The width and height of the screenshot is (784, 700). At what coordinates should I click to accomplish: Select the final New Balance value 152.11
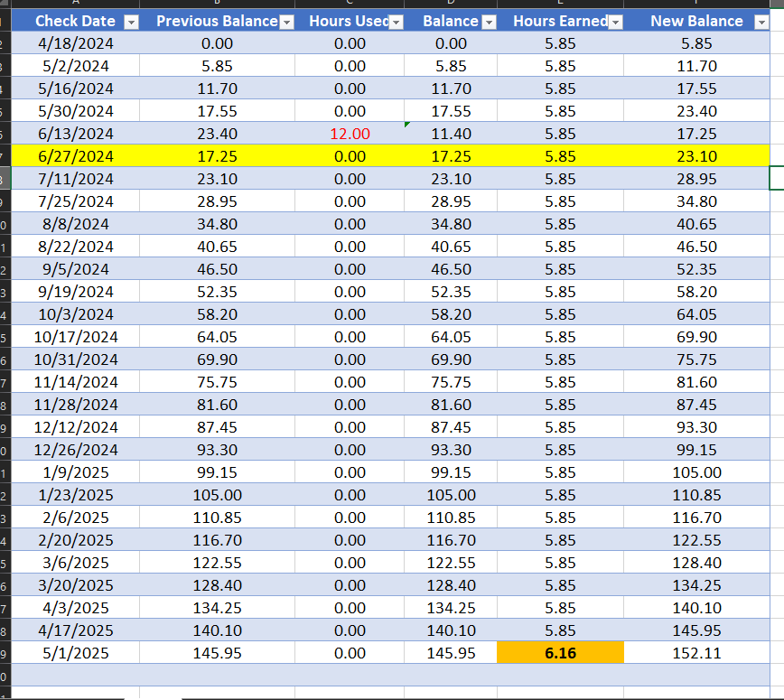point(696,652)
